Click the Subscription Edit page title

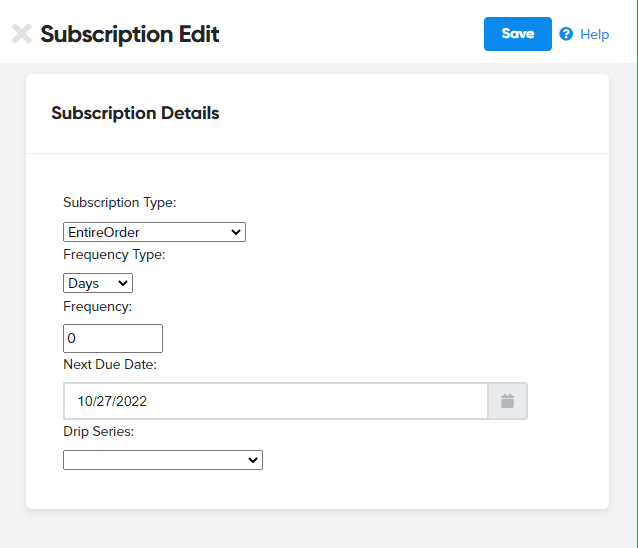point(130,34)
